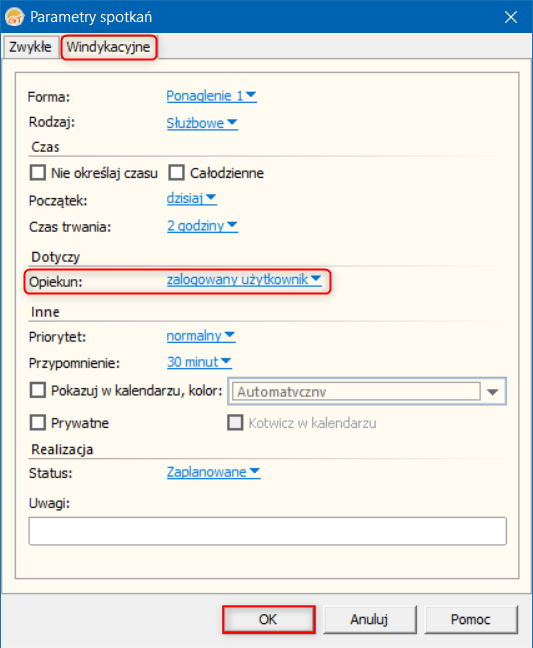The width and height of the screenshot is (533, 648).
Task: Open Czas trwania dropdown showing 2 godziny
Action: pos(202,226)
